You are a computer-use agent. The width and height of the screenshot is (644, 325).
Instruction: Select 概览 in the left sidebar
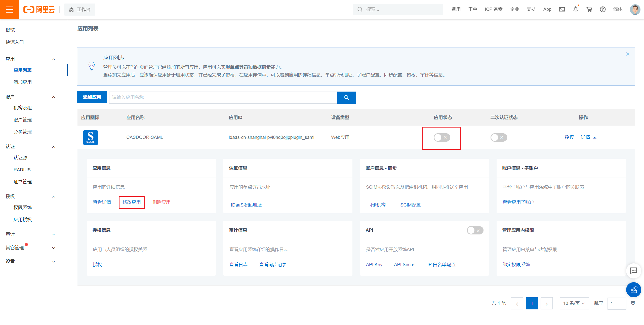(10, 30)
